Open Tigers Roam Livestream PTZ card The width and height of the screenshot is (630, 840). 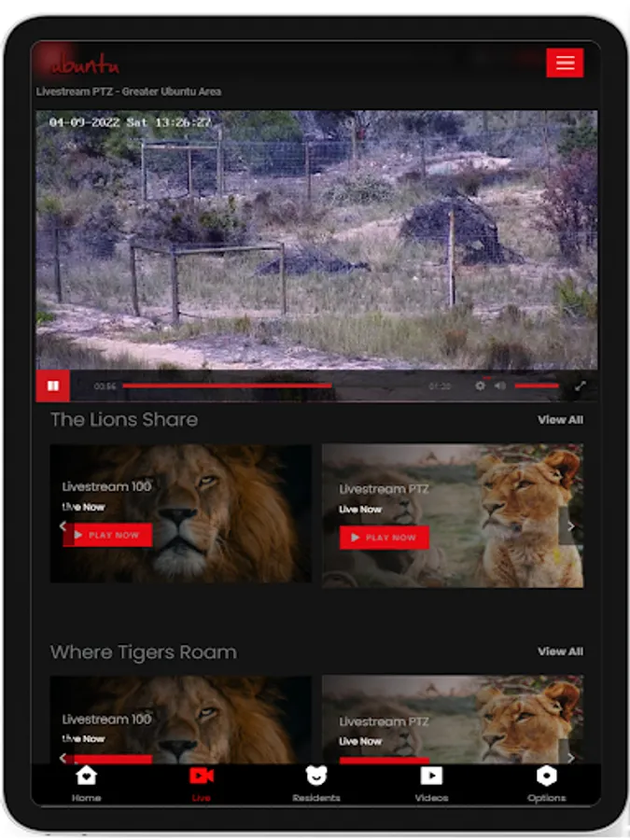(x=453, y=720)
